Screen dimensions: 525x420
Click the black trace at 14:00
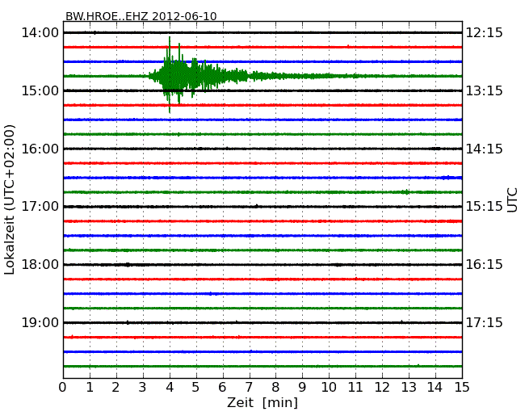(x=262, y=32)
